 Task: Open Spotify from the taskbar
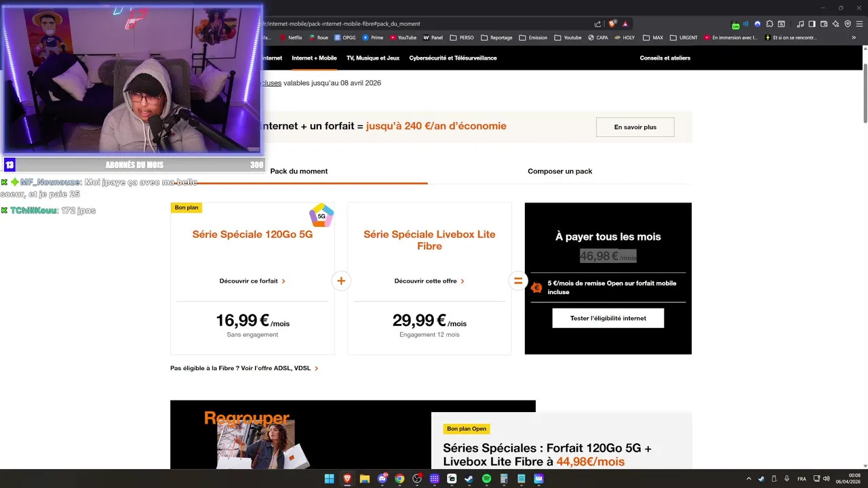(486, 479)
